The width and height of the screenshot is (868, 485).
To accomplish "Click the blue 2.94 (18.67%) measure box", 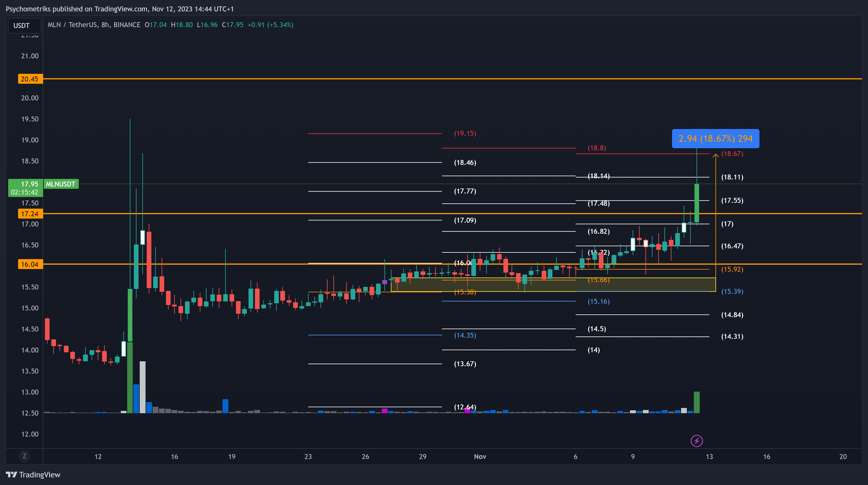I will 715,139.
